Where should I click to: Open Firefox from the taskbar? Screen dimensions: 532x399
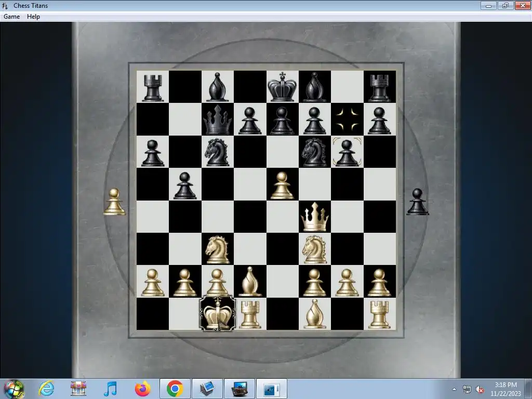[x=143, y=389]
